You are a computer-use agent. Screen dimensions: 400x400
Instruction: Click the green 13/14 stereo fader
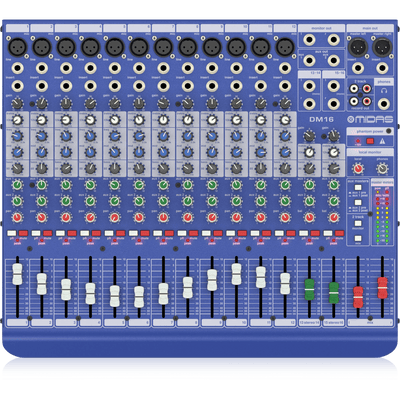pos(309,290)
